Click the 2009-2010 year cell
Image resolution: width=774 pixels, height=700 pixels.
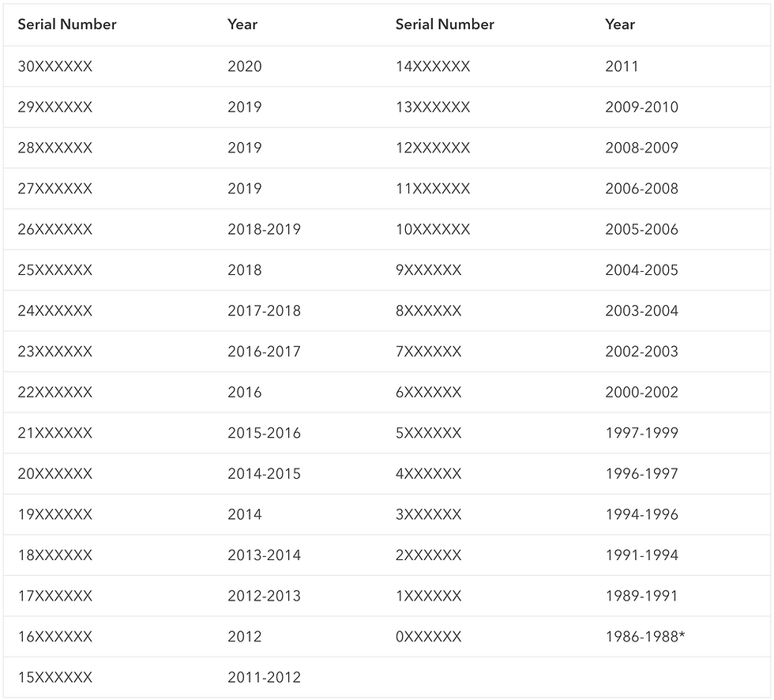point(641,107)
